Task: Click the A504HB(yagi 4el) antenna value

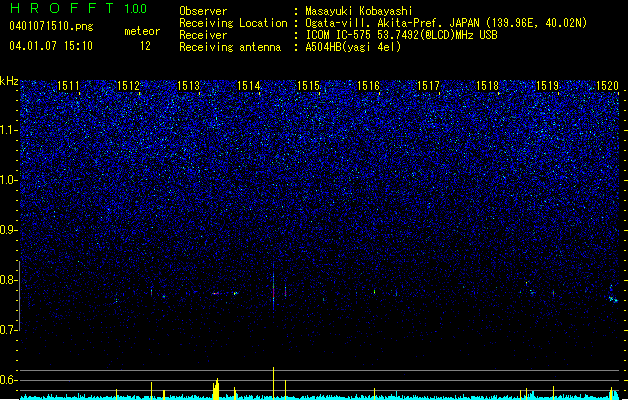Action: [x=353, y=47]
